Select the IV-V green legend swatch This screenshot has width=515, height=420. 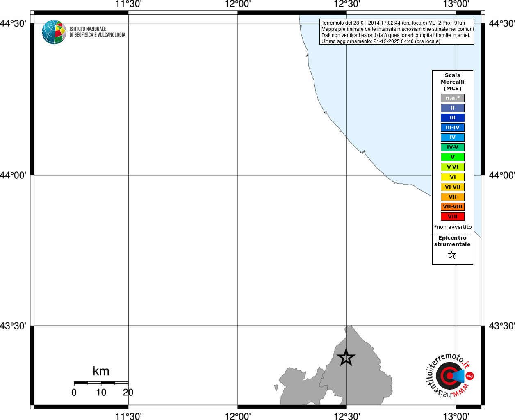coord(453,147)
